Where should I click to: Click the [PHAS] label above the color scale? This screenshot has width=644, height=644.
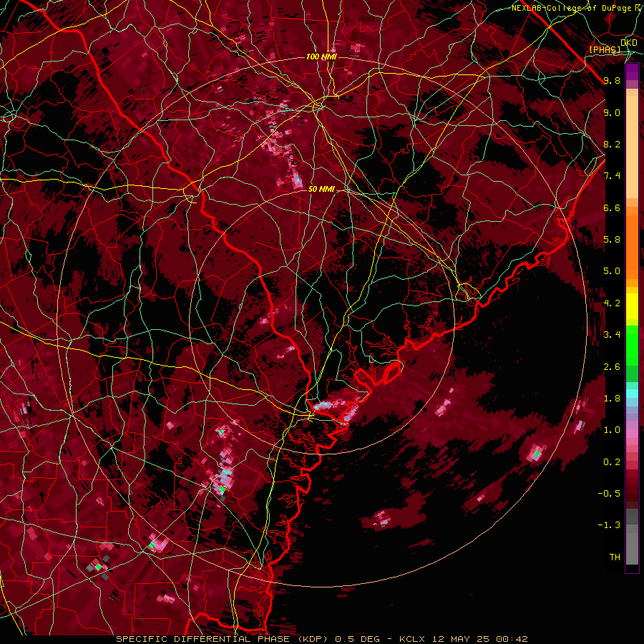click(605, 49)
